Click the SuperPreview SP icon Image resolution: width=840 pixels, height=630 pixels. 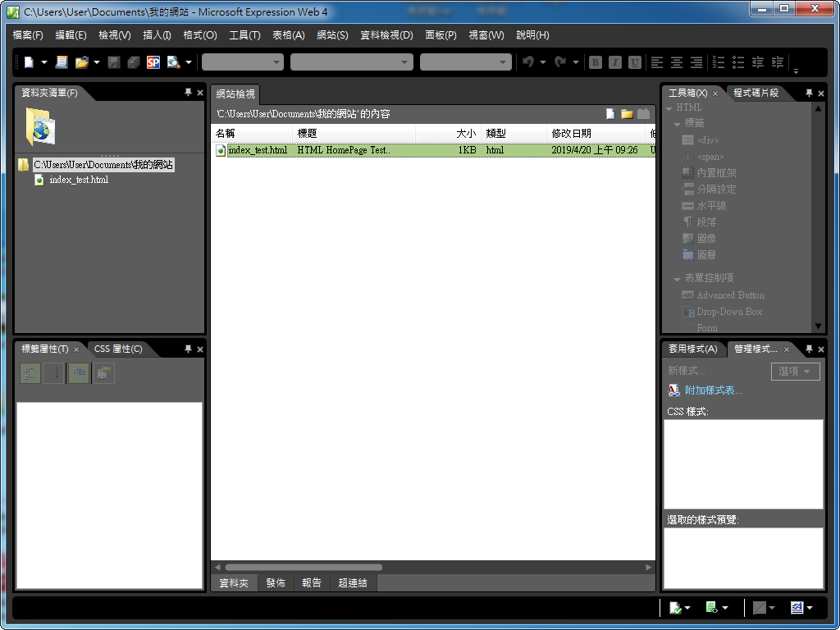(153, 62)
